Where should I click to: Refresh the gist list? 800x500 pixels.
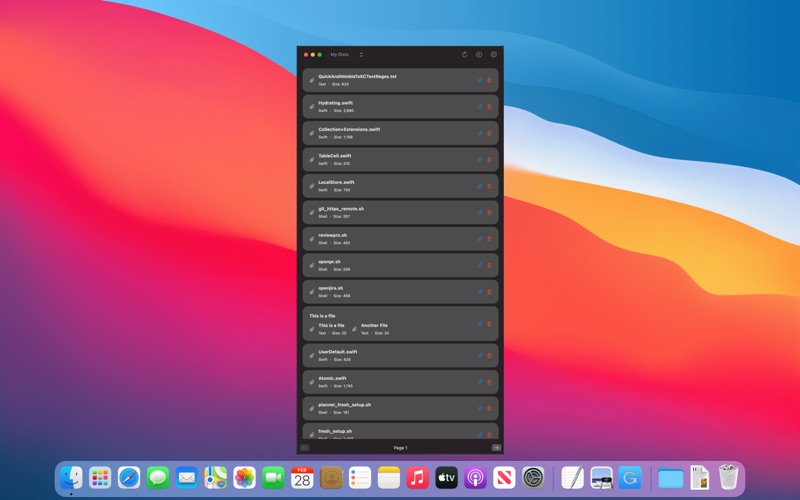465,55
